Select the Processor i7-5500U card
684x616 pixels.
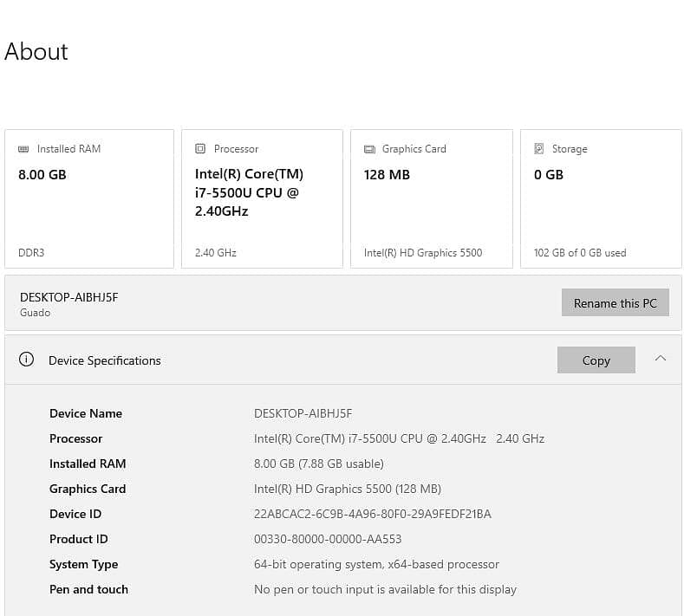point(262,198)
